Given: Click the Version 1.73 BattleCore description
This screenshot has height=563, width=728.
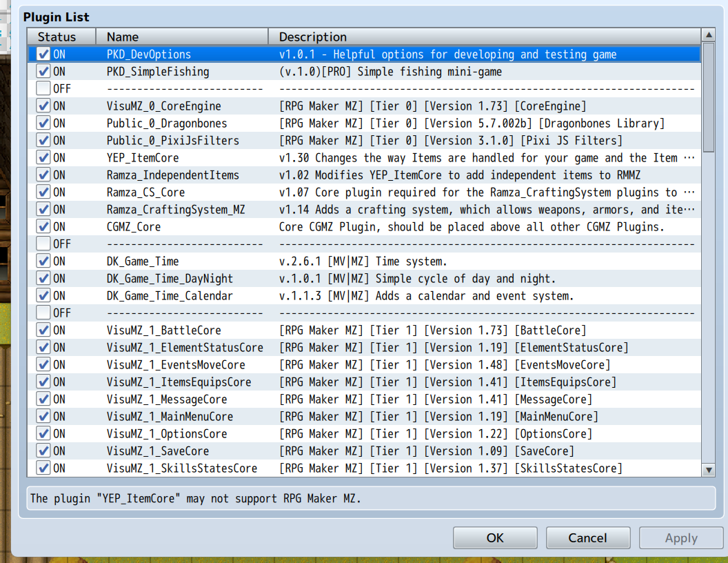Looking at the screenshot, I should (433, 330).
